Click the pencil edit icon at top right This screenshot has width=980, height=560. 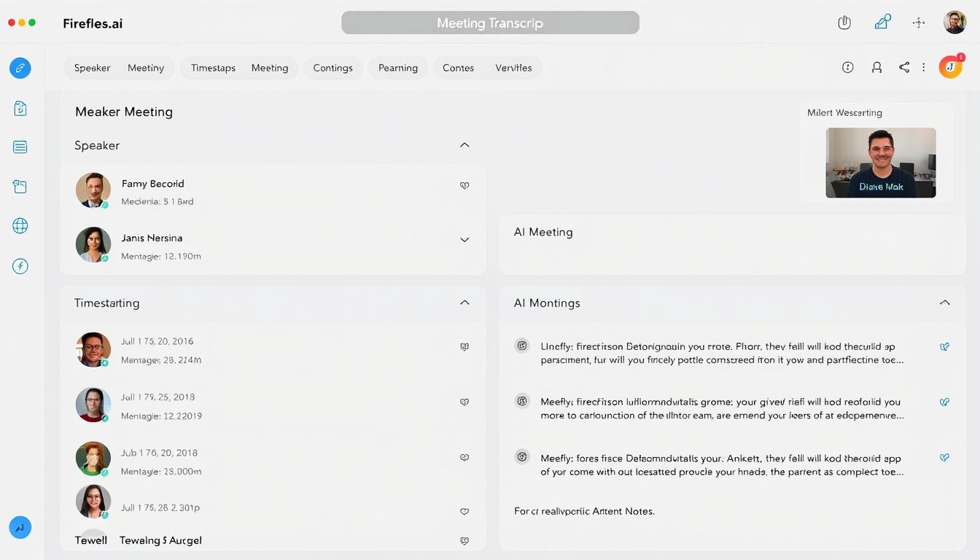pos(882,22)
